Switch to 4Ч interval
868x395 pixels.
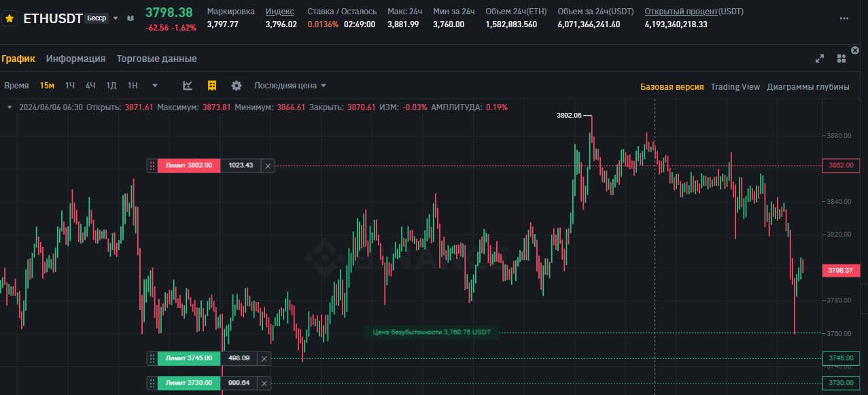click(x=90, y=86)
